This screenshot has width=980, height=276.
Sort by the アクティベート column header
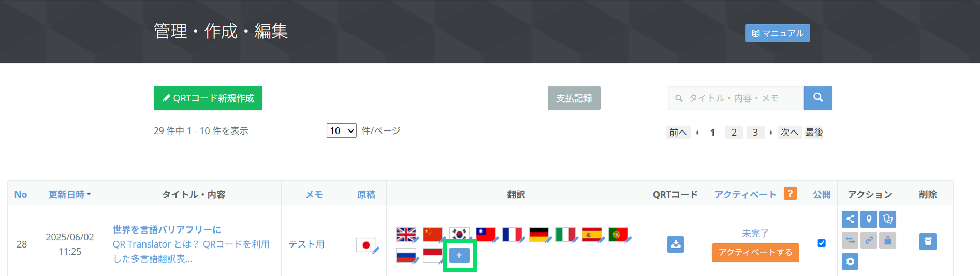[745, 194]
